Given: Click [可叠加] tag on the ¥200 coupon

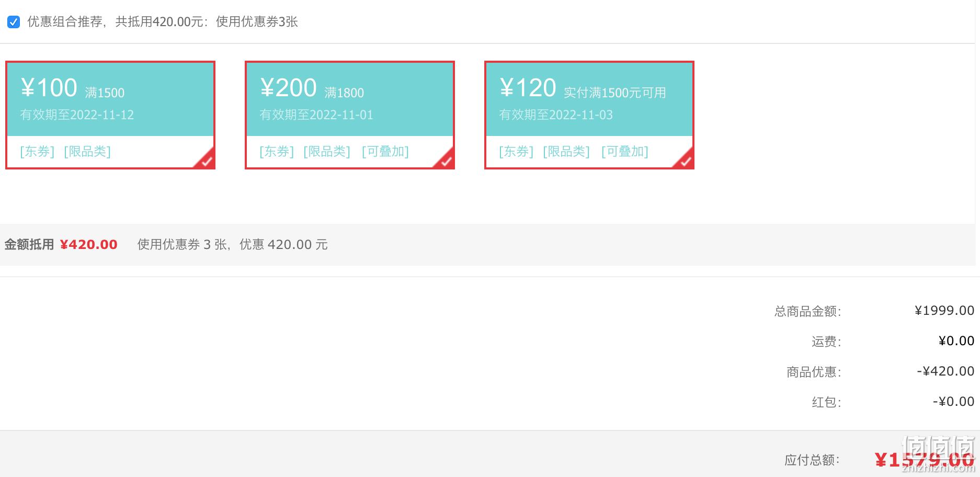Looking at the screenshot, I should point(385,152).
